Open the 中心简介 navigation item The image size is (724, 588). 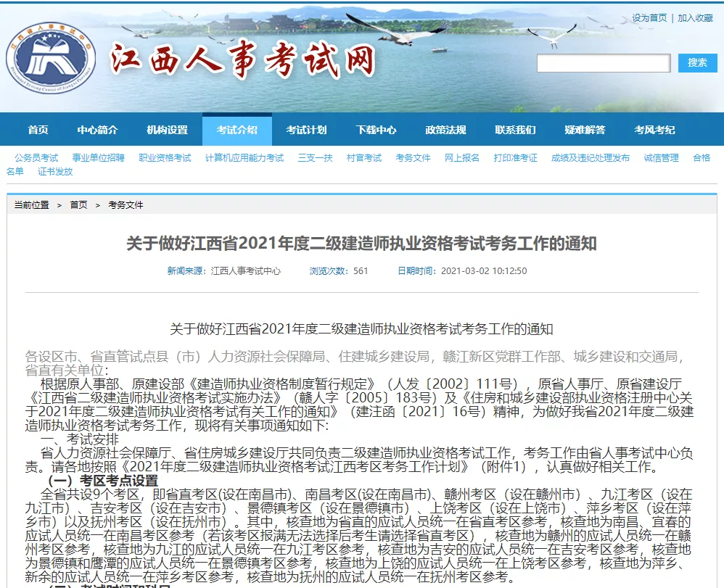(97, 130)
